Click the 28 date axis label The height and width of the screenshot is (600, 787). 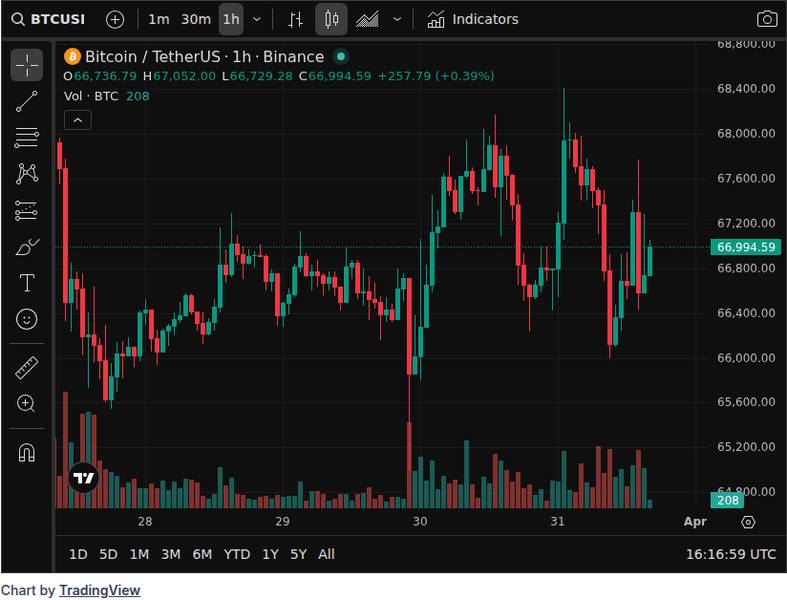(145, 522)
